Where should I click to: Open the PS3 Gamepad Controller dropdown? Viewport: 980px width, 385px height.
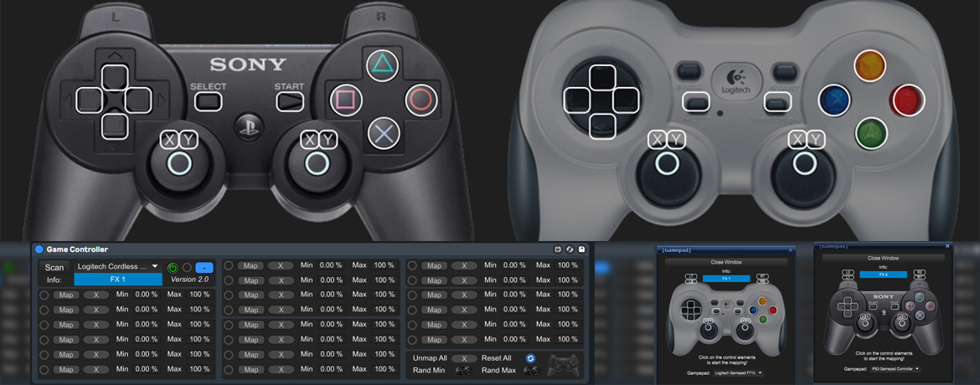pos(895,368)
